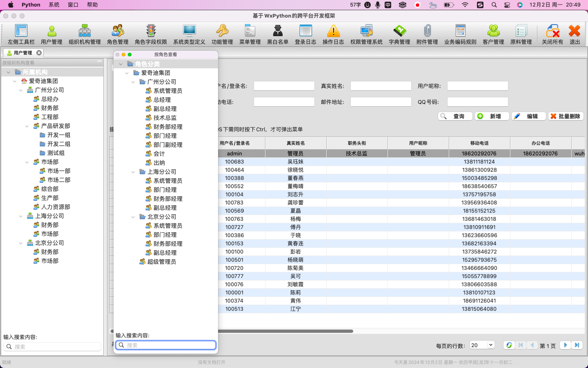Collapse 上海分公司 in role tree panel
This screenshot has height=368, width=588.
tap(133, 172)
